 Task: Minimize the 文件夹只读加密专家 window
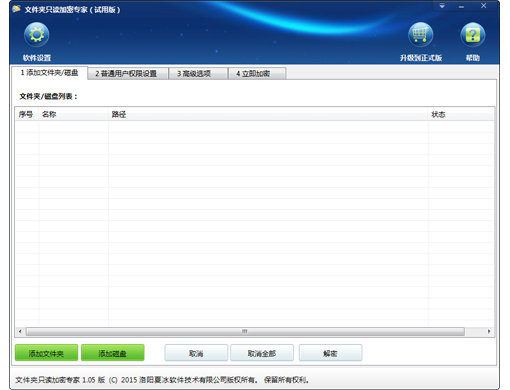461,7
